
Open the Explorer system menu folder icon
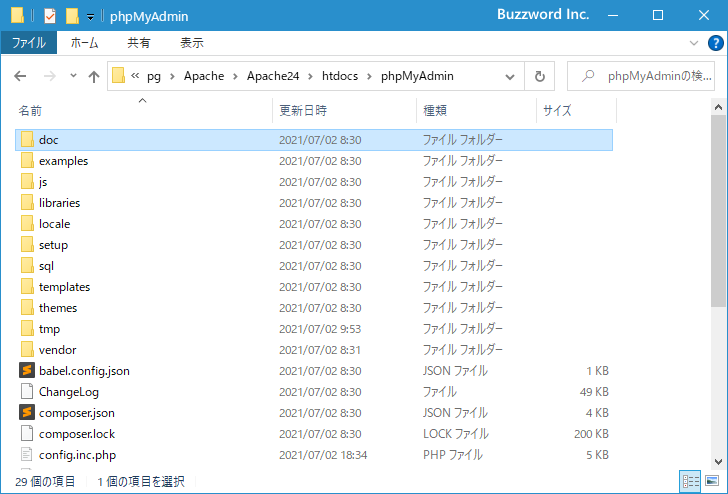pos(17,15)
